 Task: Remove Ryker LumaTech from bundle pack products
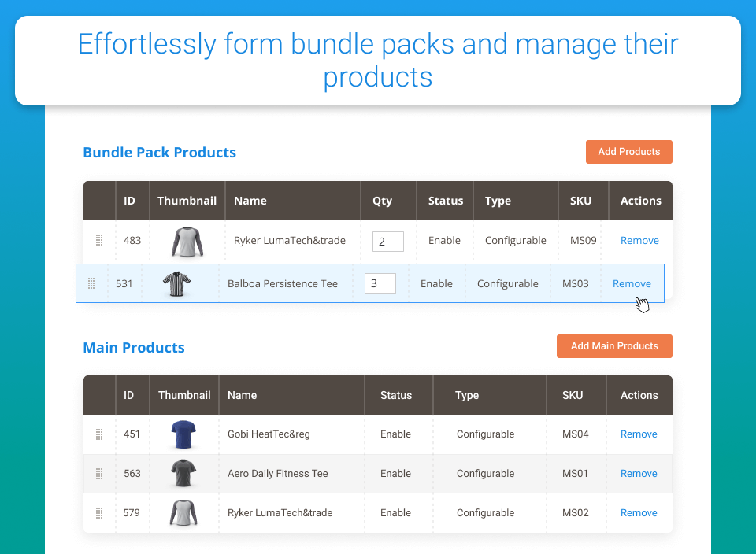coord(639,240)
